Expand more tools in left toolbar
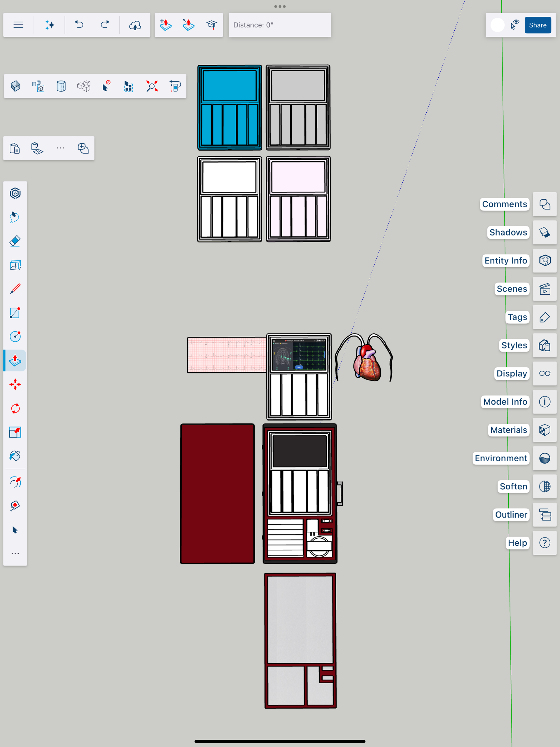This screenshot has height=747, width=560. pyautogui.click(x=15, y=554)
